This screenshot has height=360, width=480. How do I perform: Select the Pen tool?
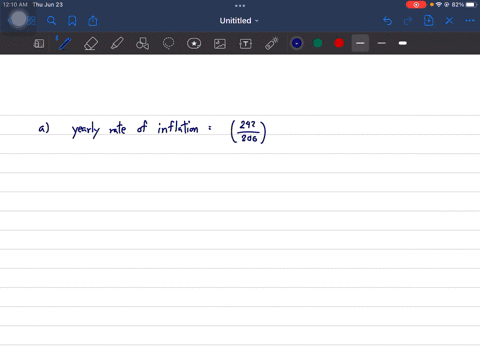click(x=65, y=43)
